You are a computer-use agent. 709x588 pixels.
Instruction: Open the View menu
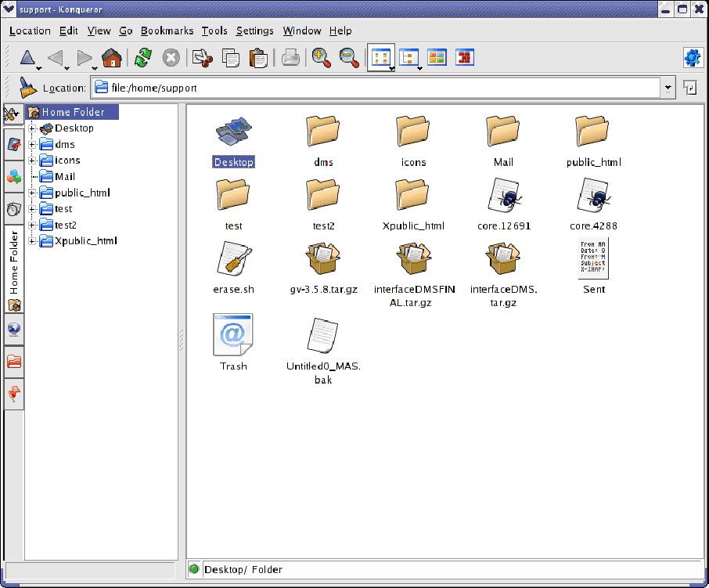click(x=99, y=31)
